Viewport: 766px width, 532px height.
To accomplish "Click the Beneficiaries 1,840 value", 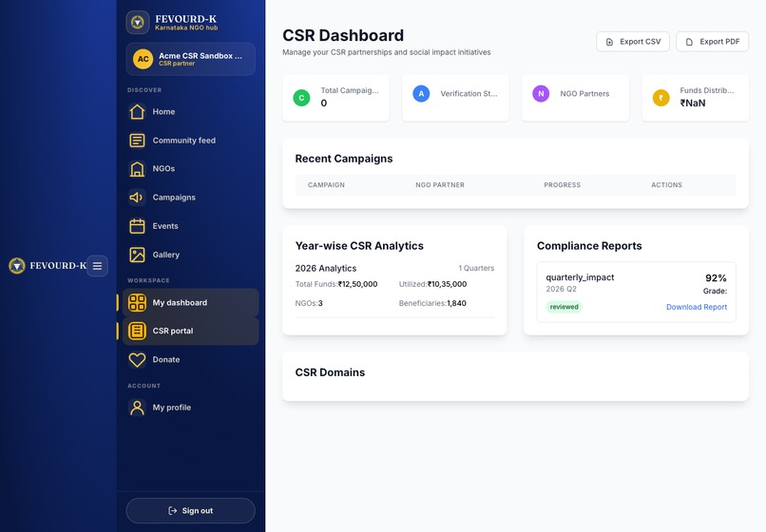I will pos(456,303).
